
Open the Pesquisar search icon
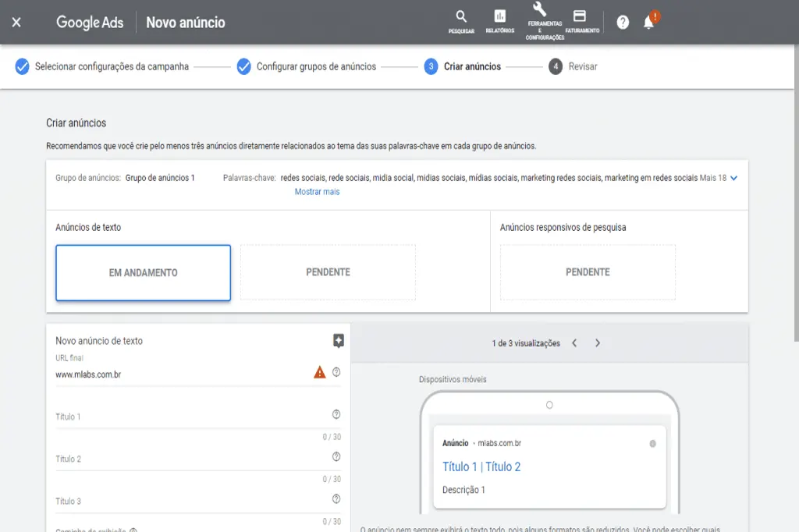tap(460, 18)
